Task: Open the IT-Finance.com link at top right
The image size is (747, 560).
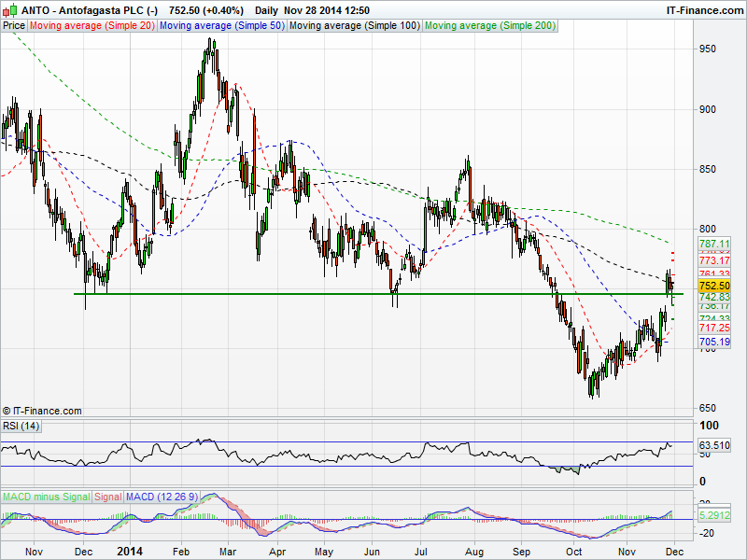Action: point(703,10)
